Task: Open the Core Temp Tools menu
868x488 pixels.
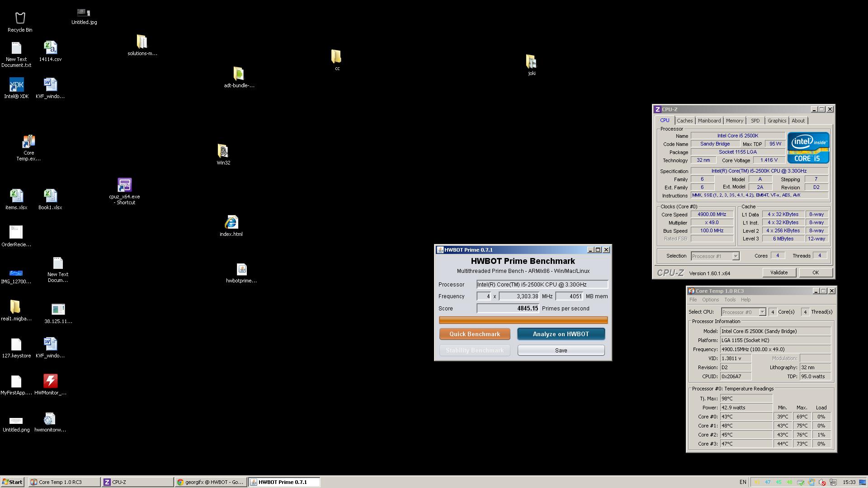Action: (730, 300)
